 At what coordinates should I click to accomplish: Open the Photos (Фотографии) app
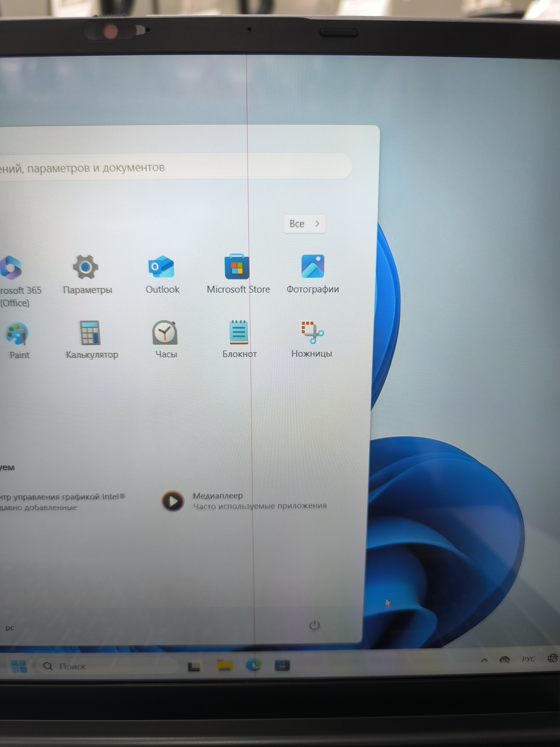pos(313,267)
